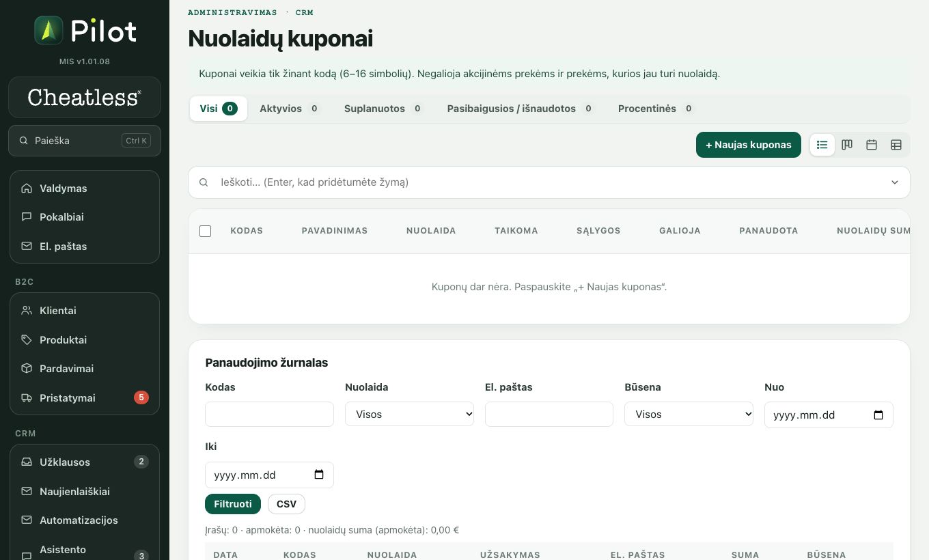Open the Iki date picker calendar
The height and width of the screenshot is (560, 929).
tap(319, 475)
